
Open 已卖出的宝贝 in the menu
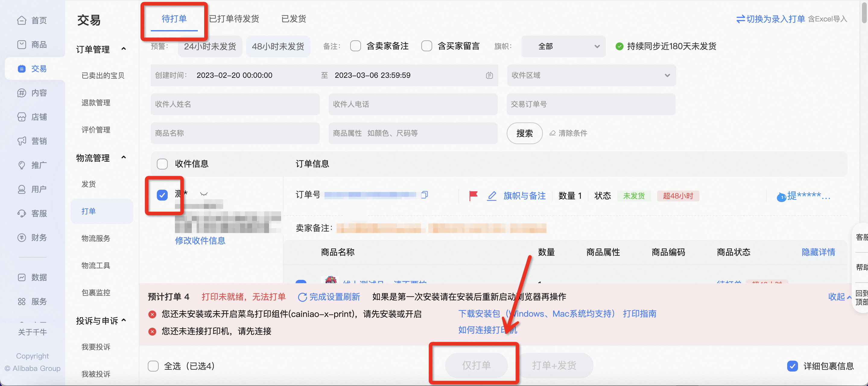coord(103,75)
